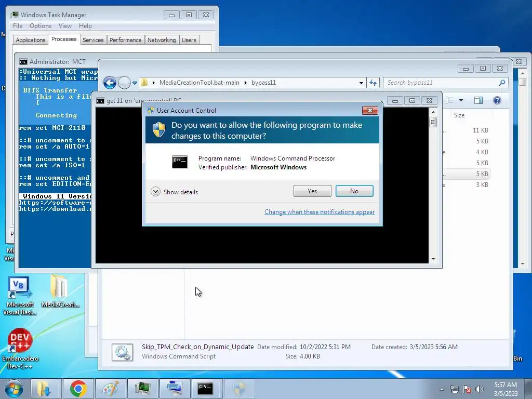Close the User Account Control dialog
This screenshot has width=532, height=399.
point(370,110)
